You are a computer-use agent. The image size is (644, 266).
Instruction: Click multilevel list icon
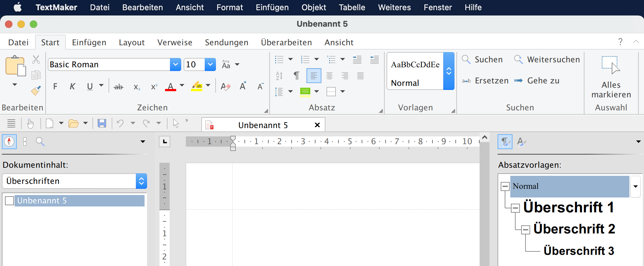click(x=331, y=60)
